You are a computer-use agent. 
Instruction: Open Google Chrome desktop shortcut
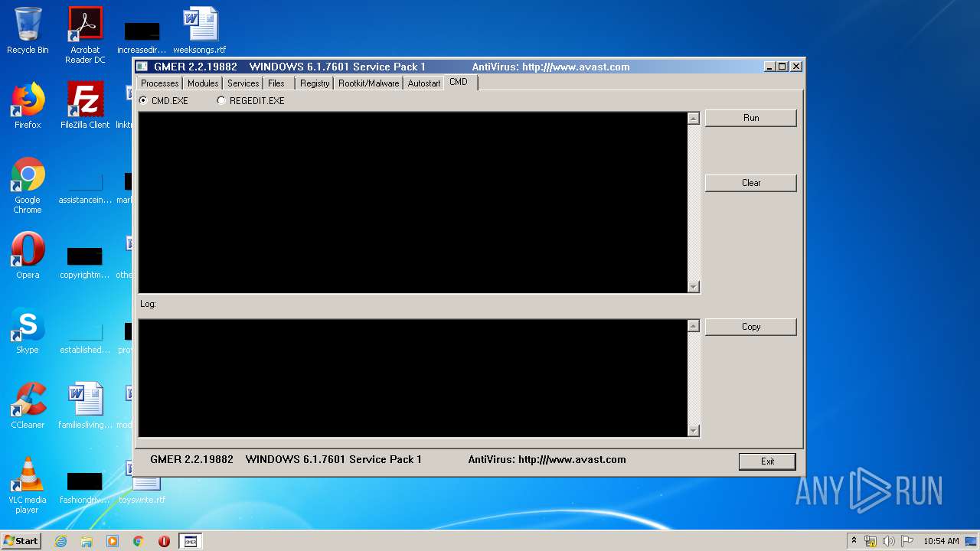(x=28, y=185)
